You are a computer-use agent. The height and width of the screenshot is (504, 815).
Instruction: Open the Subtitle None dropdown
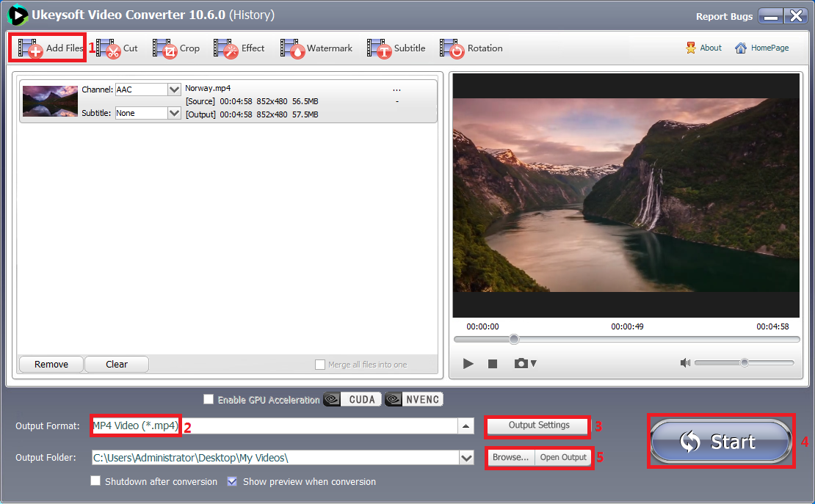coord(174,113)
